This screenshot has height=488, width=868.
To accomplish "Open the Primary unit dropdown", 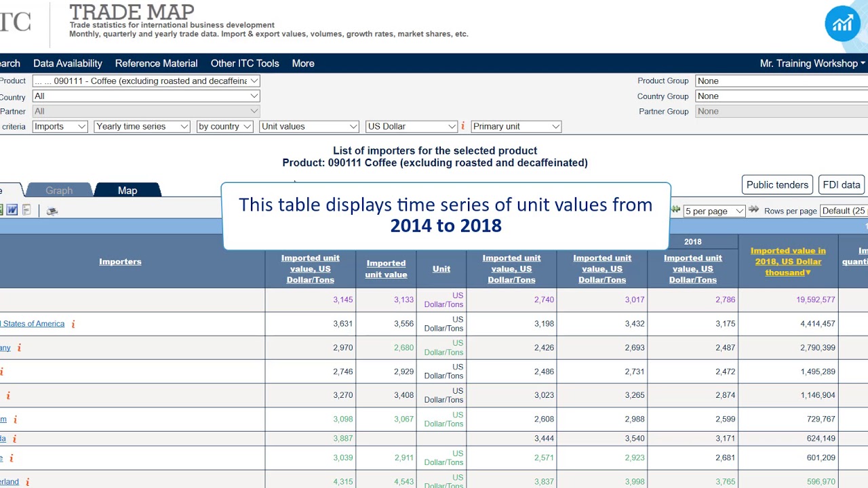I will 517,127.
